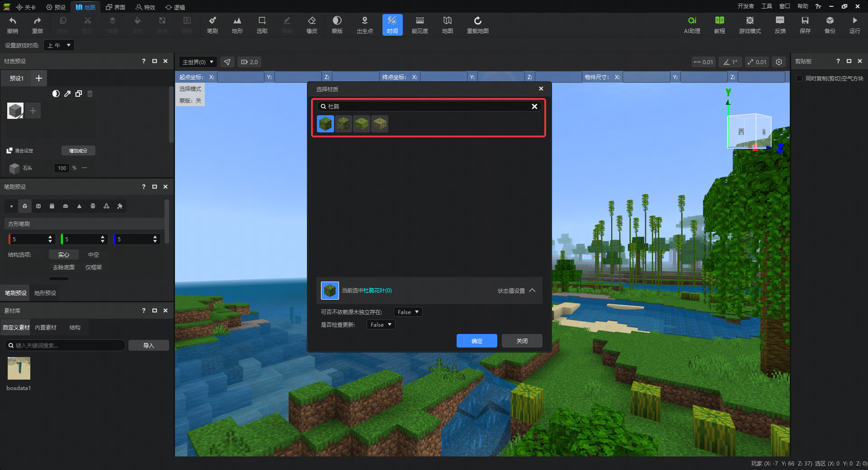Toggle the 1° angle snap setting

pyautogui.click(x=730, y=62)
